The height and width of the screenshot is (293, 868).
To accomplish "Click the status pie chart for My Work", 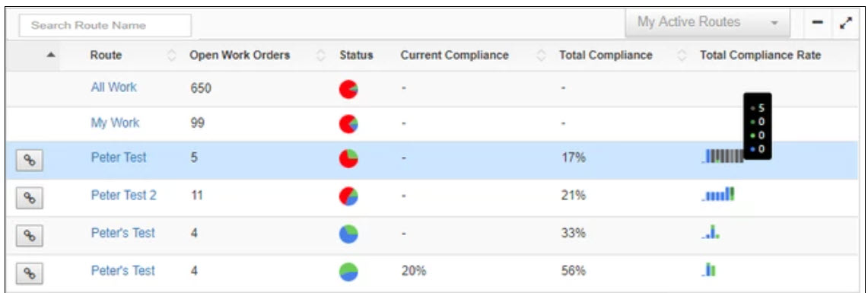I will click(348, 123).
